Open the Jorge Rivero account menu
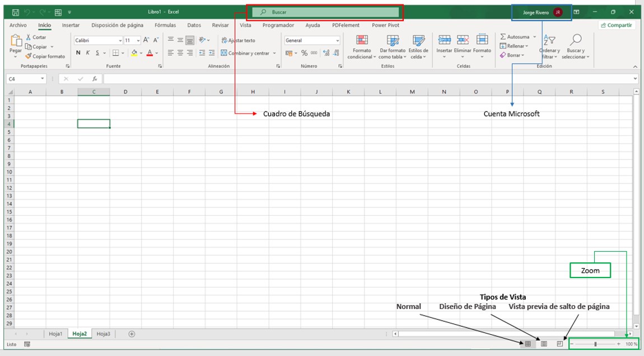This screenshot has height=356, width=644. [535, 11]
